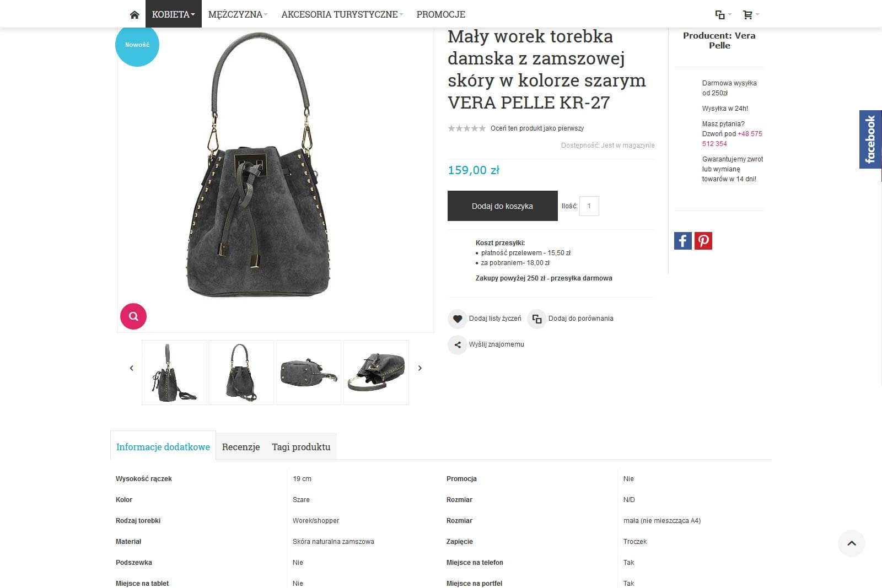This screenshot has height=588, width=882.
Task: Click the Dodaj do koszyka button
Action: 503,206
